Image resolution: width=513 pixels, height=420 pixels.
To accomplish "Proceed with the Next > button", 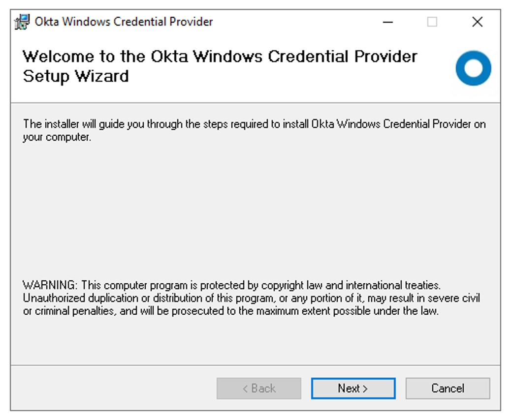I will [x=353, y=389].
